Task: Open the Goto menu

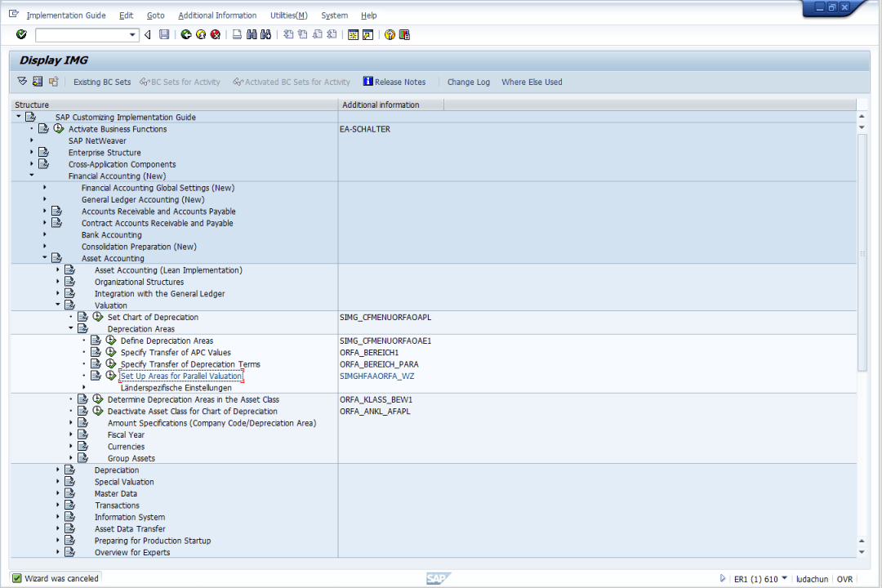Action: coord(155,16)
